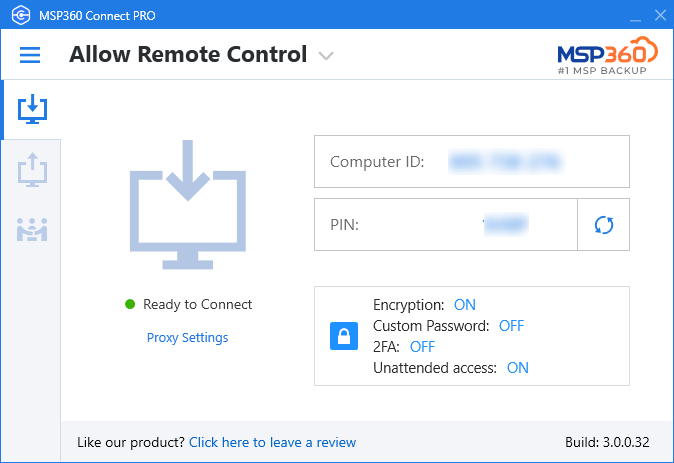Toggle Unattended access ON setting
This screenshot has height=463, width=674.
pyautogui.click(x=518, y=368)
